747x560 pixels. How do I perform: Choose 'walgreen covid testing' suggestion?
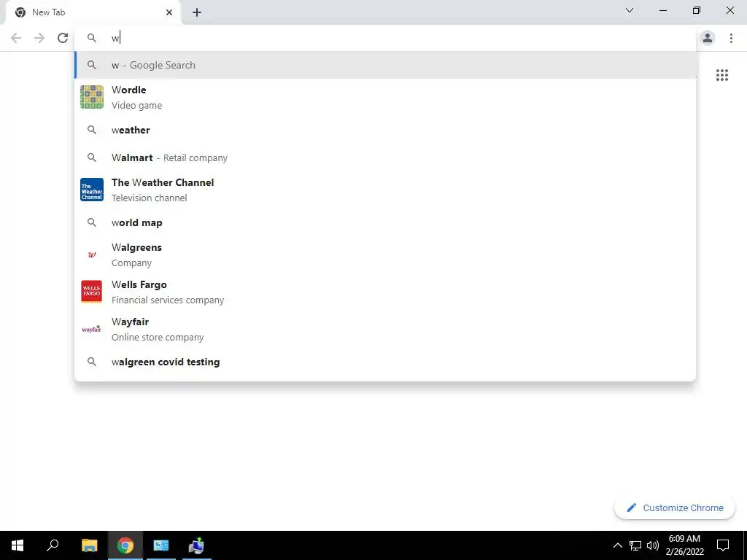(385, 362)
